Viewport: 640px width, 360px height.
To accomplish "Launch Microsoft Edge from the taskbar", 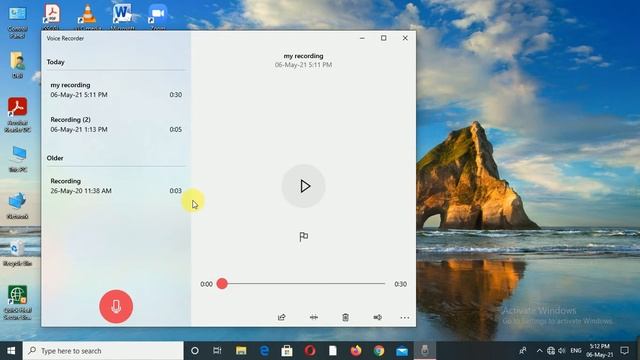I will (264, 351).
